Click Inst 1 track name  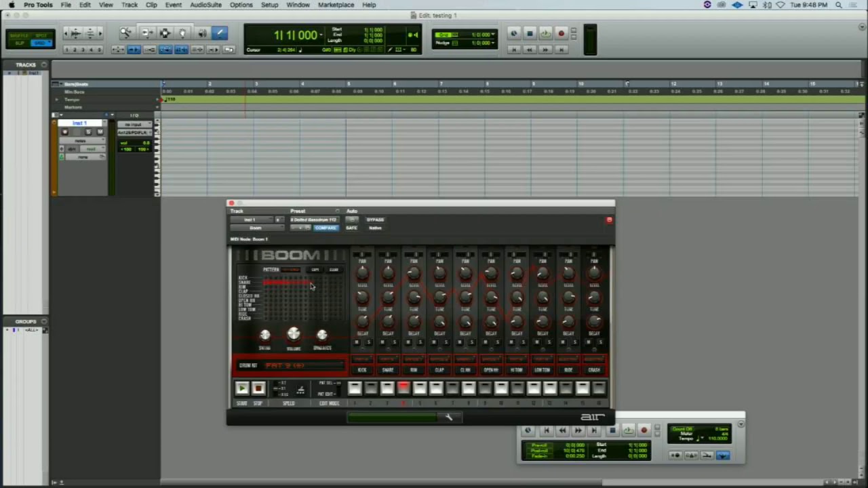pos(81,123)
